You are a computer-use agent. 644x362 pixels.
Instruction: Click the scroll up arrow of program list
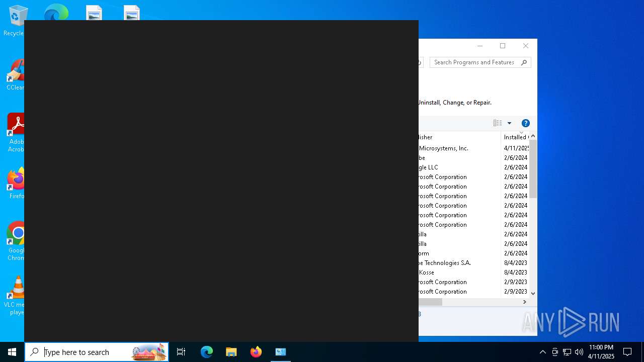(x=533, y=136)
